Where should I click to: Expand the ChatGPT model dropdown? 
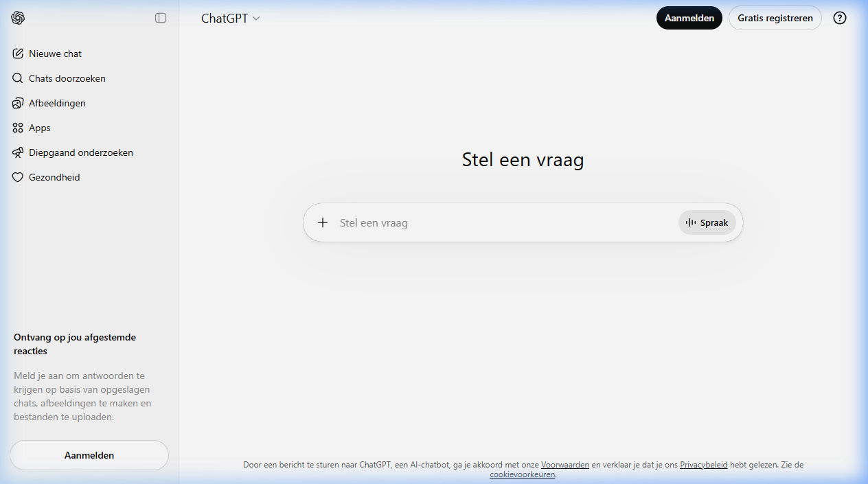[230, 19]
